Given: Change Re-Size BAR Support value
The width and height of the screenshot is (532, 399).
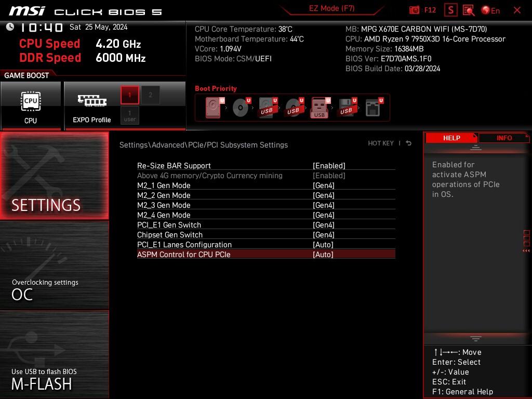Looking at the screenshot, I should [x=329, y=166].
